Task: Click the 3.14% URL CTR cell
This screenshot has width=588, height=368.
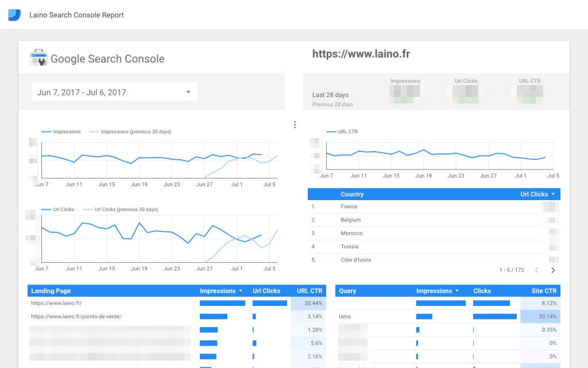Action: click(308, 316)
